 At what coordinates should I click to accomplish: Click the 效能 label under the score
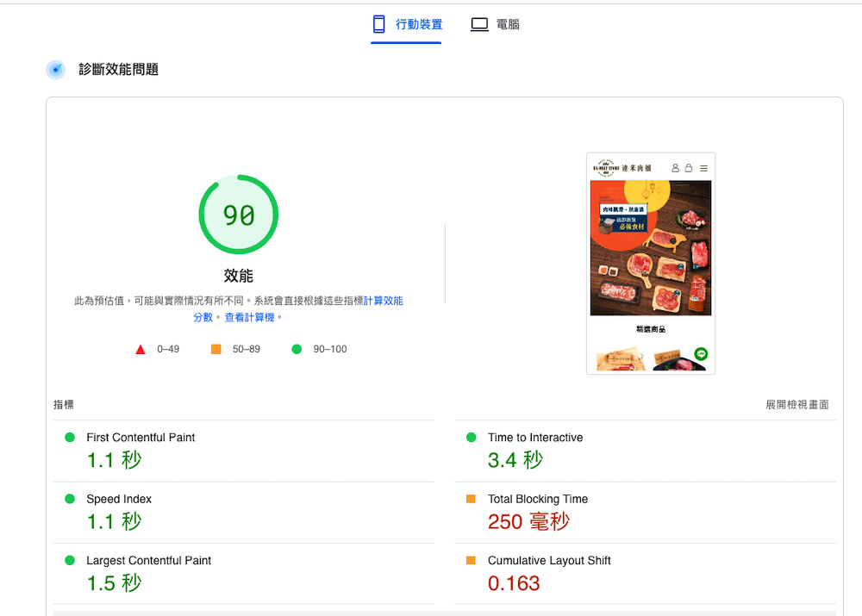coord(239,276)
